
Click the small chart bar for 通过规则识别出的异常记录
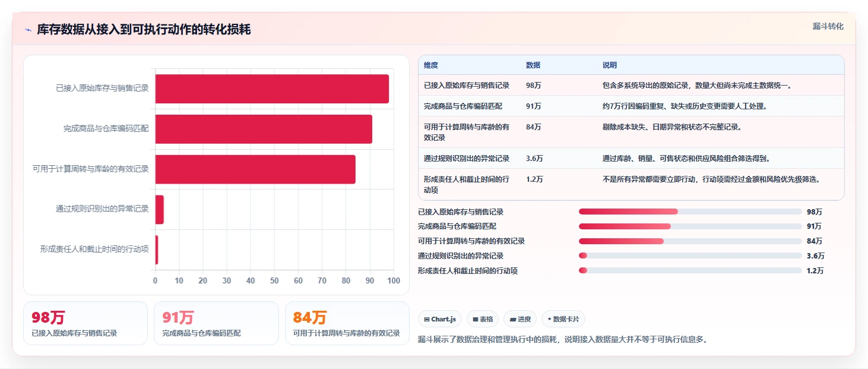point(160,210)
